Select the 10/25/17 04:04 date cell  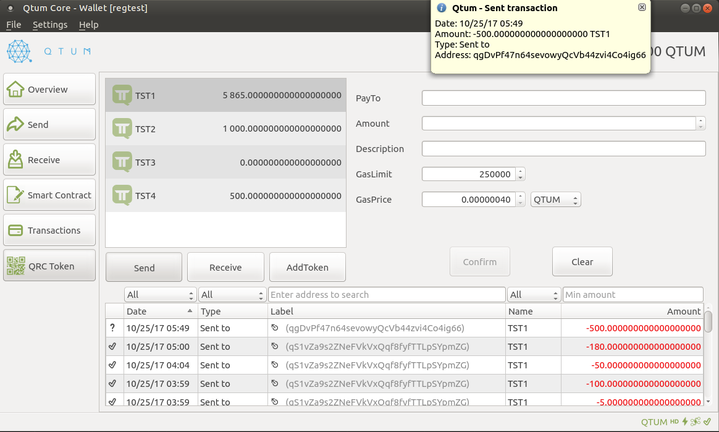(x=158, y=365)
